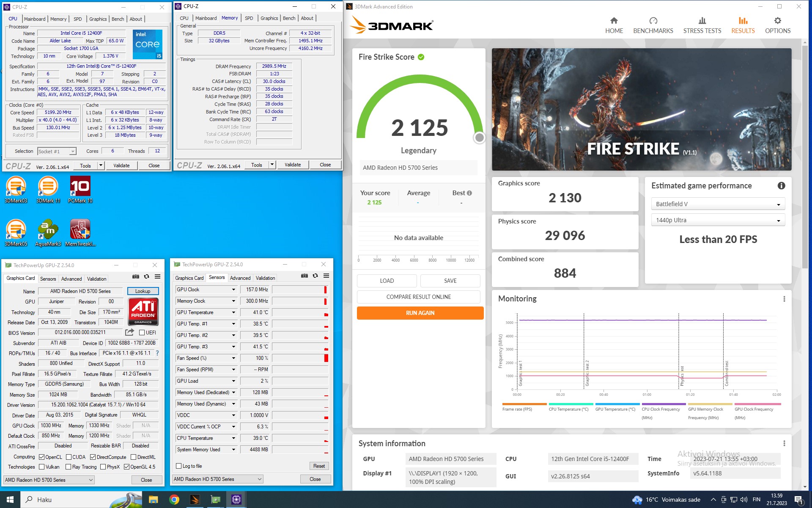Screen dimensions: 812x508
Task: Open the 3DMark HOME icon
Action: (x=614, y=20)
